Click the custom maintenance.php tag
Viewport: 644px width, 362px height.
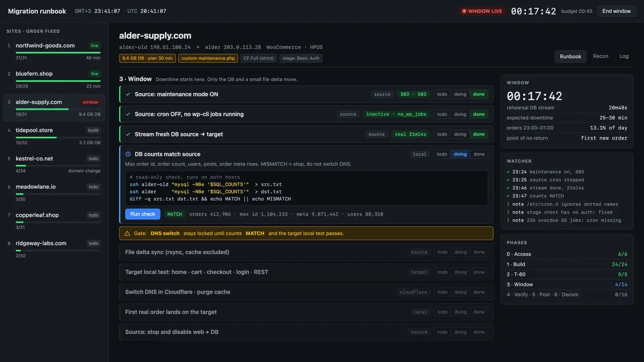(208, 58)
